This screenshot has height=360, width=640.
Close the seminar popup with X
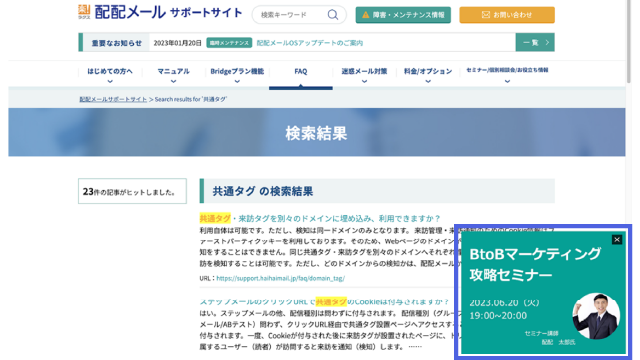617,240
